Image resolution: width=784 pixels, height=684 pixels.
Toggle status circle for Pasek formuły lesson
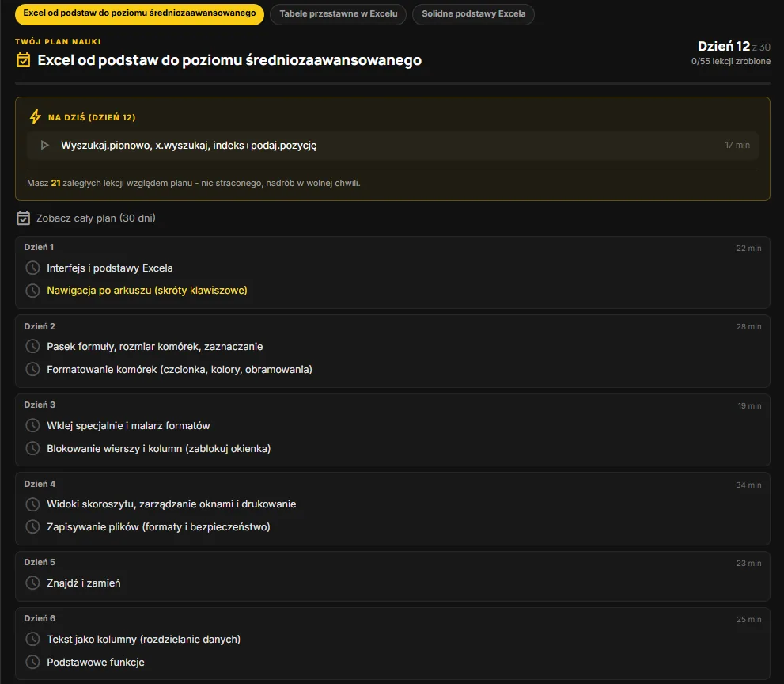[32, 346]
